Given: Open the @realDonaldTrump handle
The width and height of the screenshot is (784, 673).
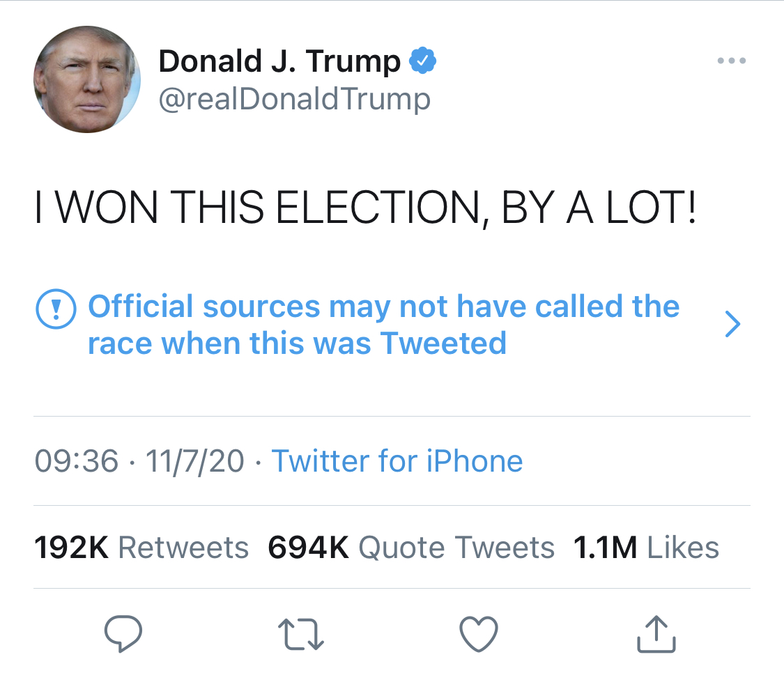Looking at the screenshot, I should click(295, 99).
